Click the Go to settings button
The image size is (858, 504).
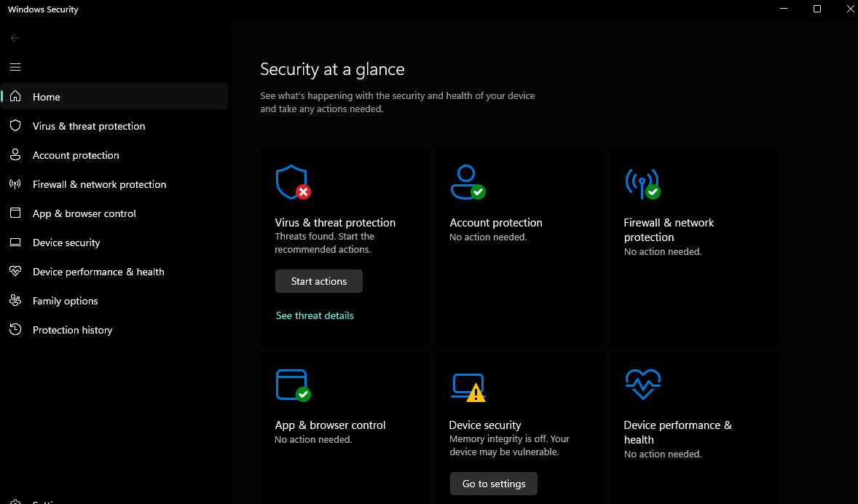tap(494, 483)
